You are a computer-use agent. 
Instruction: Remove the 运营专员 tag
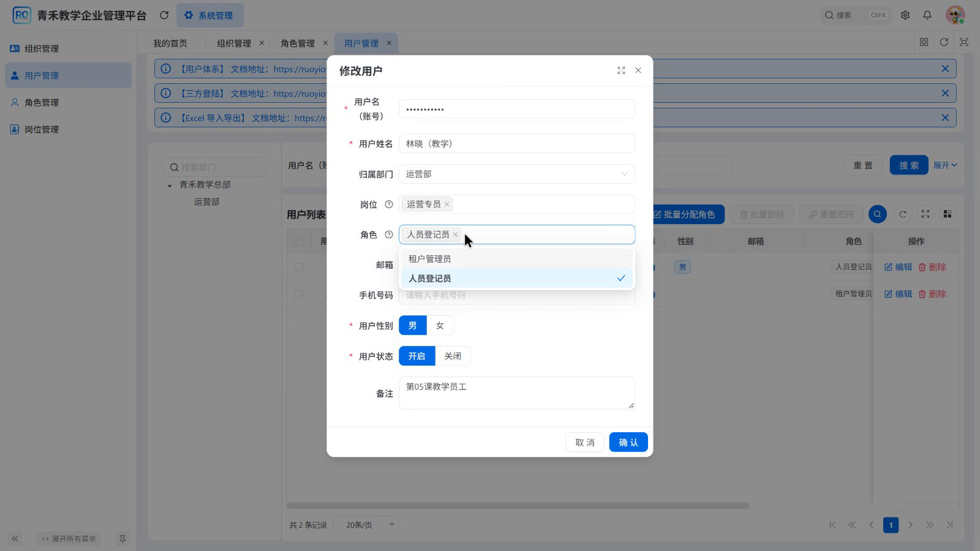tap(447, 204)
